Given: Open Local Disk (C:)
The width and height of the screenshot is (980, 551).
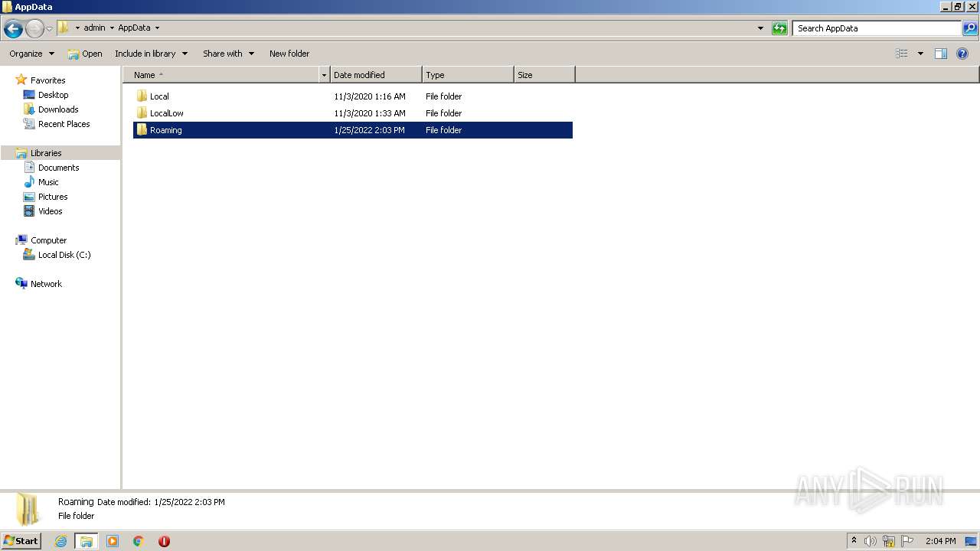Looking at the screenshot, I should [64, 255].
